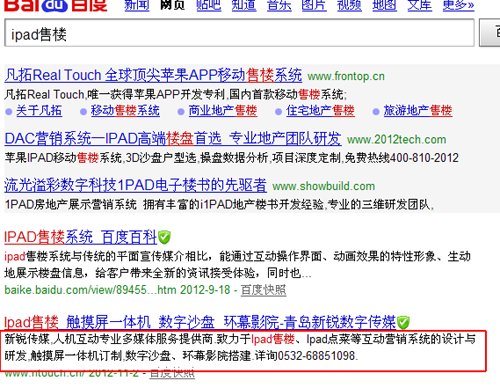
Task: Open the 视频 (Video) tab
Action: point(349,5)
